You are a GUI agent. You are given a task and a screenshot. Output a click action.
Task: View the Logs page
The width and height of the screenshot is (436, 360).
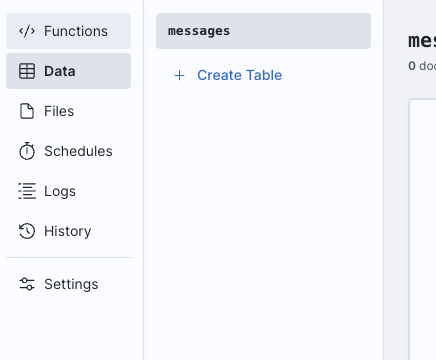tap(68, 191)
